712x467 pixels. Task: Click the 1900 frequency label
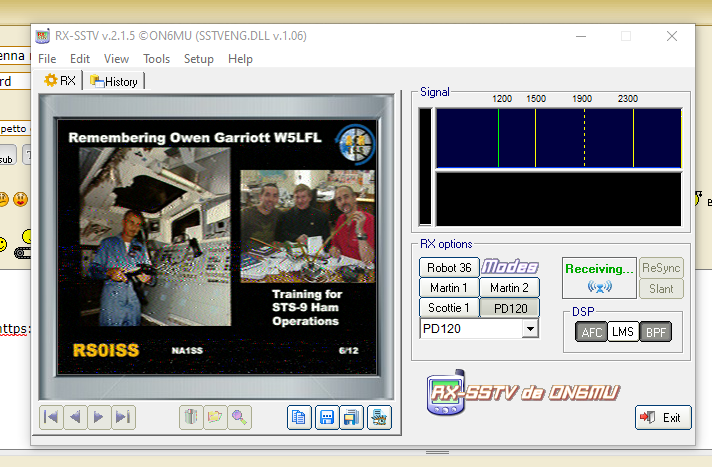(x=582, y=99)
